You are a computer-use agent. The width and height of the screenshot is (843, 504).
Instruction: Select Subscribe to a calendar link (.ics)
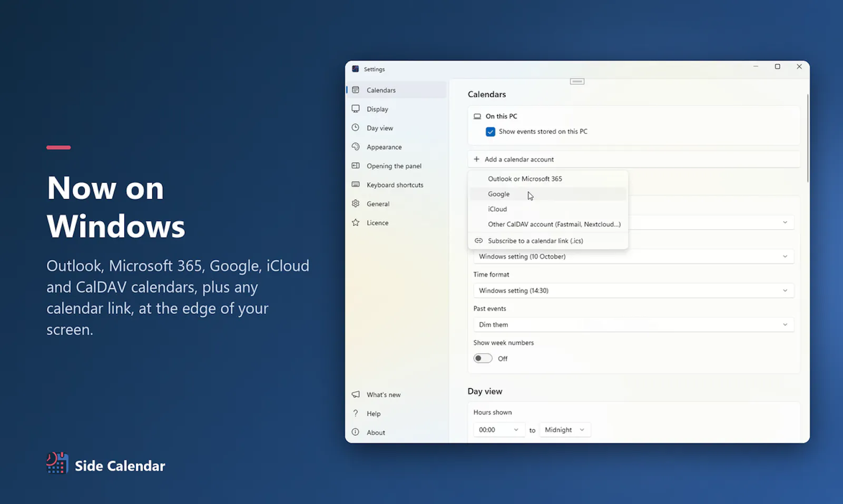pyautogui.click(x=548, y=241)
